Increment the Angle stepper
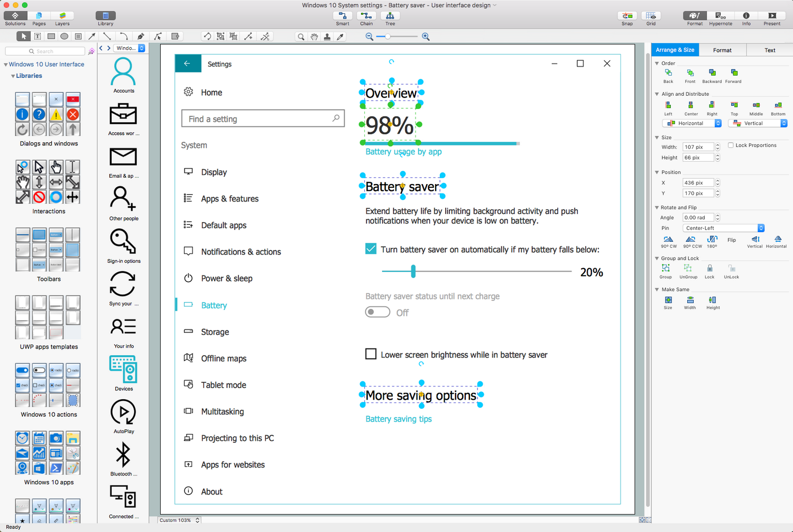 tap(717, 215)
